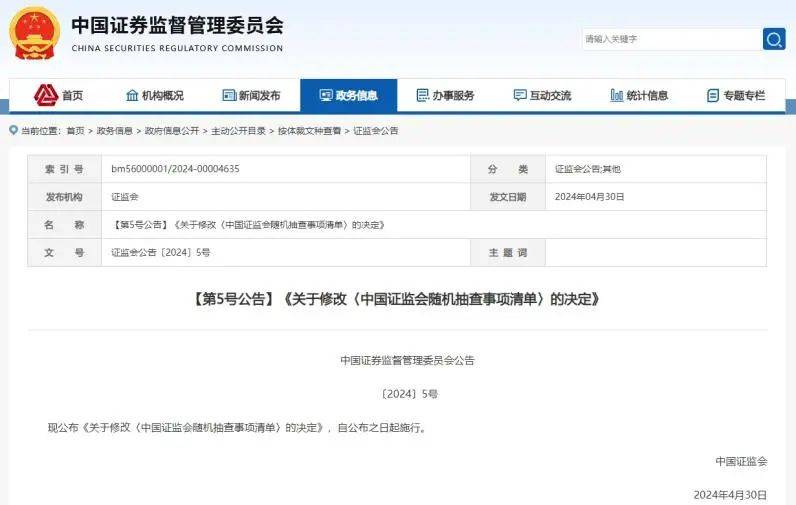The height and width of the screenshot is (505, 796).
Task: Click the chat bubble icon next to 互动交流
Action: 520,95
